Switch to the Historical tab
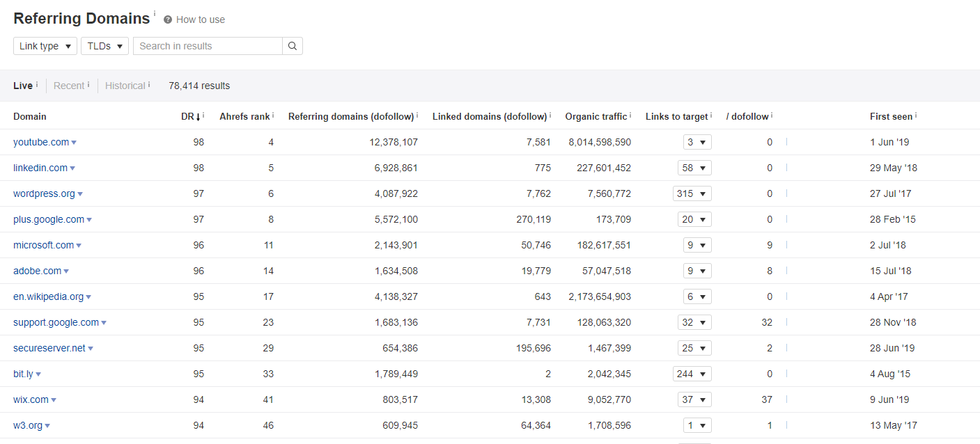980x444 pixels. pyautogui.click(x=125, y=86)
